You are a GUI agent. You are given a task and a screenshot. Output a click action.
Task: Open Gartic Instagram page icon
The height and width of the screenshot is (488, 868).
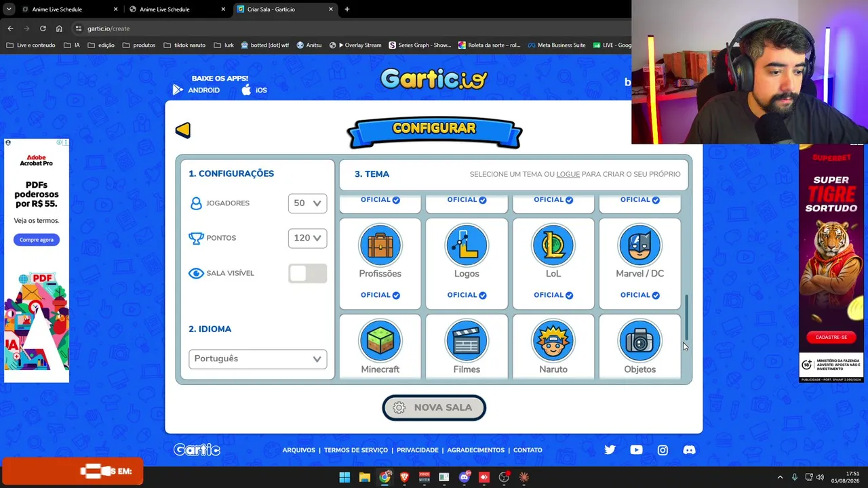663,450
